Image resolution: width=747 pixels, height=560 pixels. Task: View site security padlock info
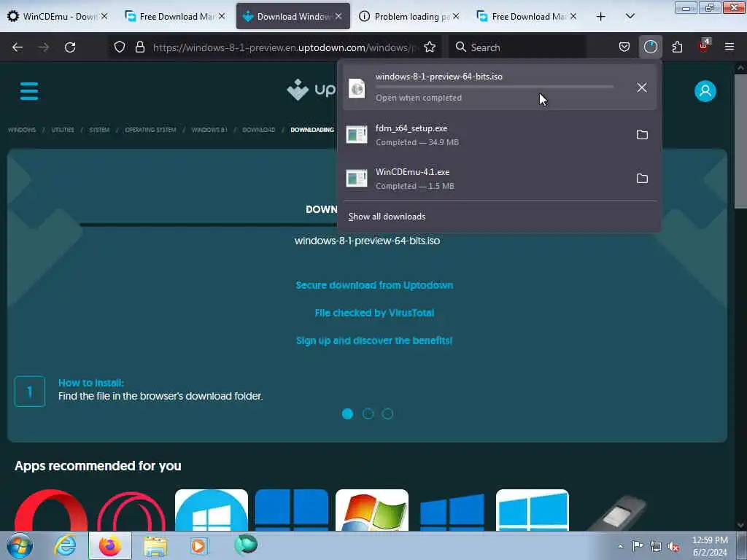tap(139, 47)
